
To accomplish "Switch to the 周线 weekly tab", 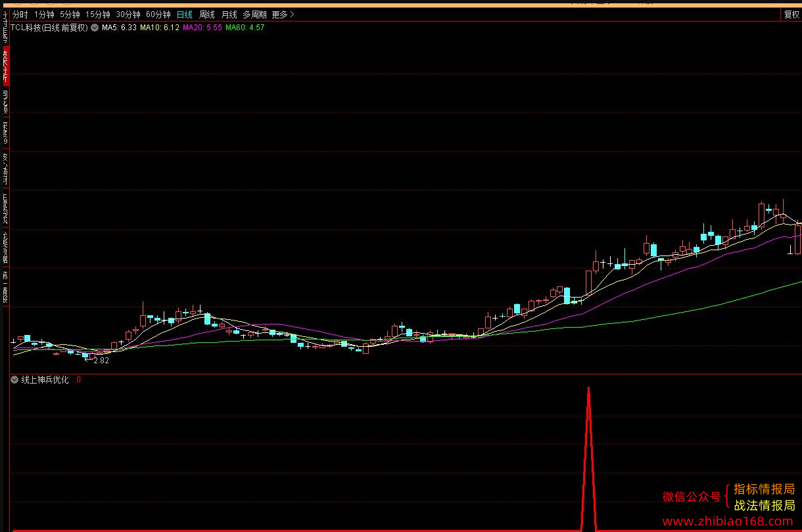I will pyautogui.click(x=207, y=14).
